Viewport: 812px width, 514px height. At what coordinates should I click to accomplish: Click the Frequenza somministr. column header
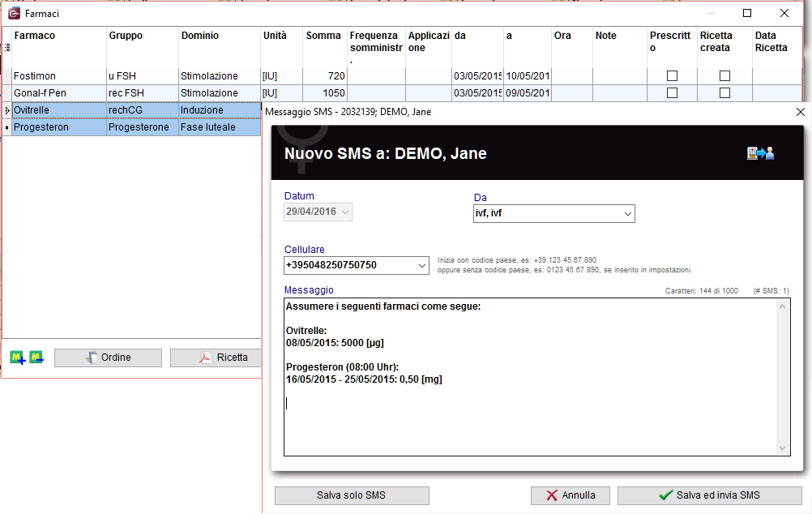(377, 47)
